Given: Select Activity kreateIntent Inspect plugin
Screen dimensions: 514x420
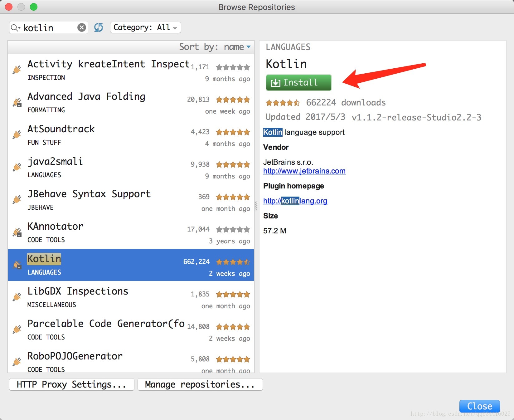Looking at the screenshot, I should tap(131, 71).
